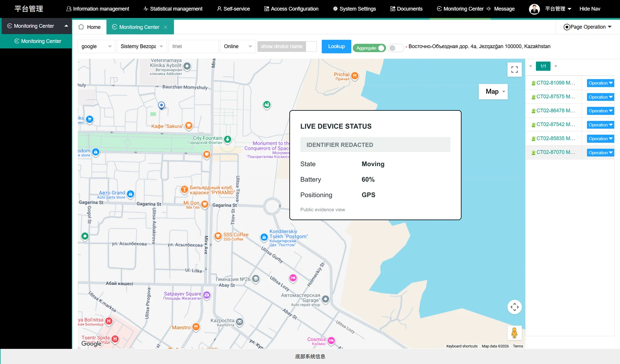The width and height of the screenshot is (620, 364).
Task: Open Information management menu
Action: [97, 9]
